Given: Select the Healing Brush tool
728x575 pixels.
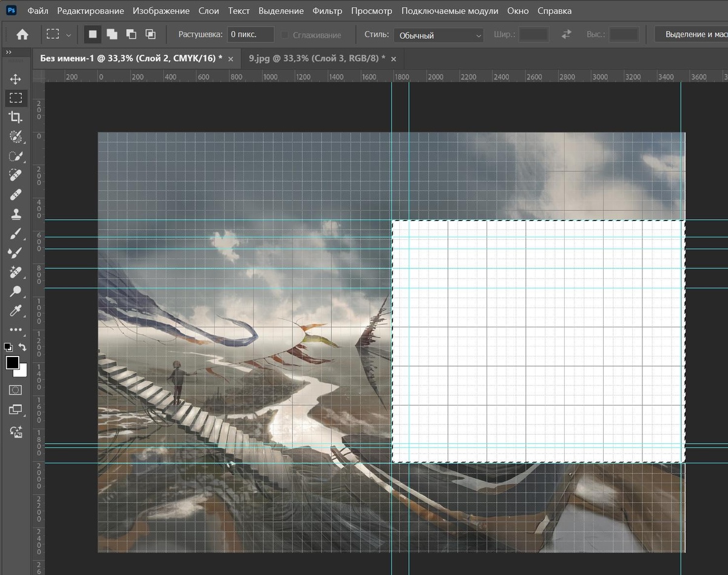Looking at the screenshot, I should pyautogui.click(x=16, y=195).
